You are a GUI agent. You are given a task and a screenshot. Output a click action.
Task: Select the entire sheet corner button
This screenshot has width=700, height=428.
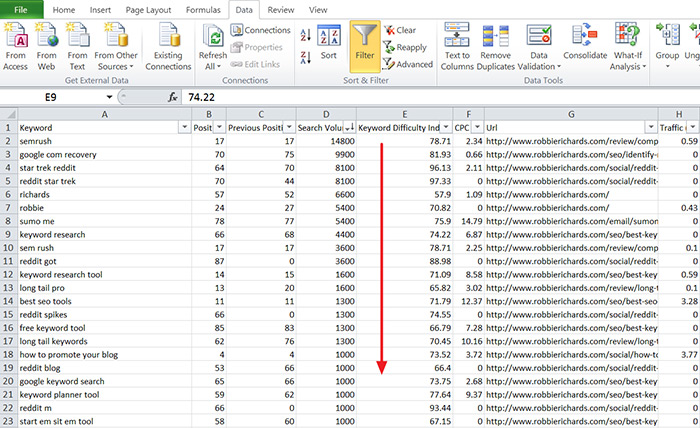click(8, 114)
